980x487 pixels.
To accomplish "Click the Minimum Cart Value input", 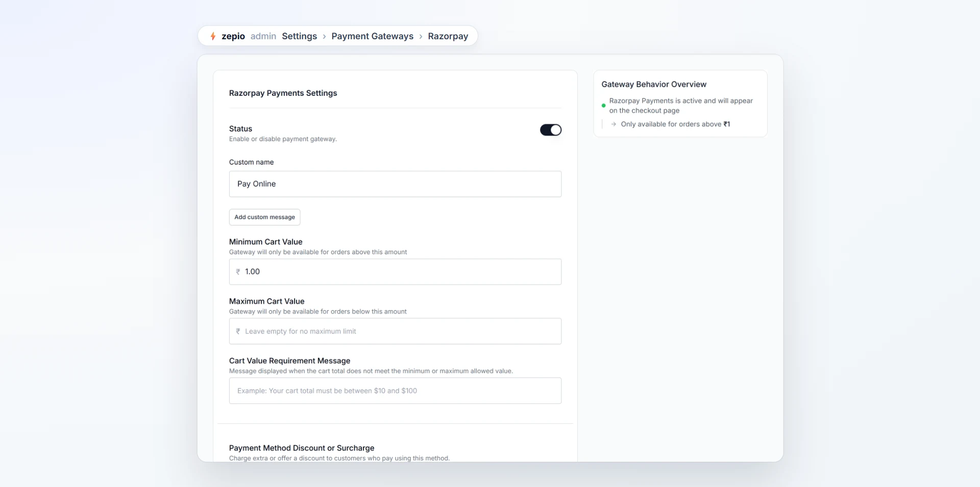I will tap(395, 272).
